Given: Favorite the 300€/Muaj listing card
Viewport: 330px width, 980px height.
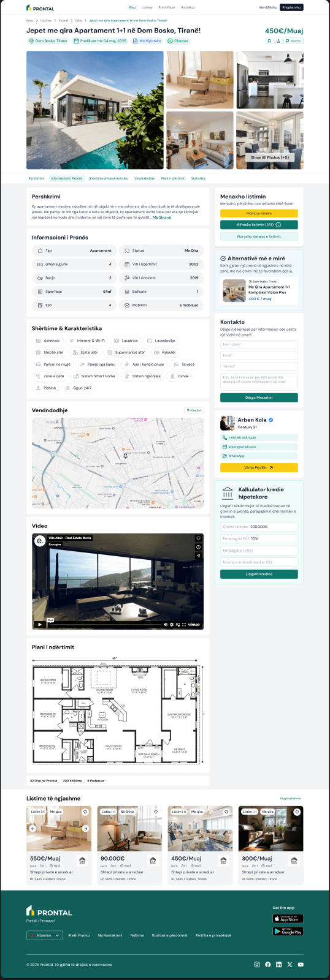Looking at the screenshot, I should [297, 812].
